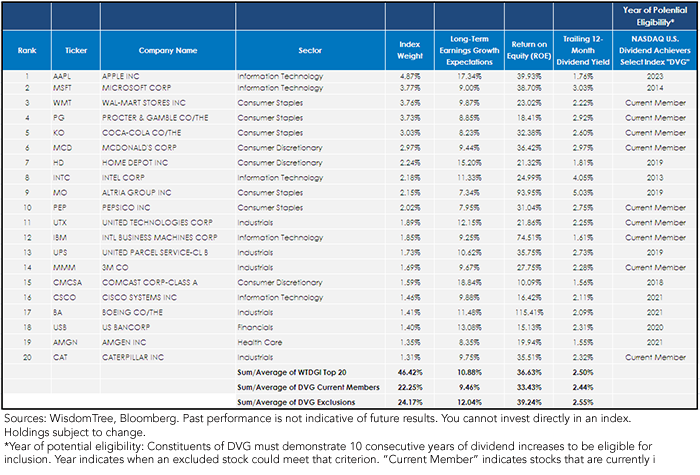
Task: Click HOME DEPOT INC company name
Action: [135, 163]
